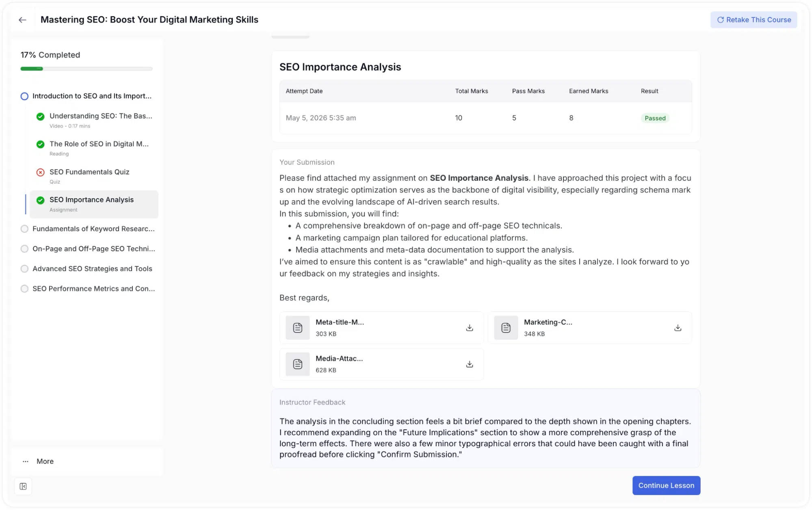The width and height of the screenshot is (812, 510).
Task: Click the earned marks value 8
Action: click(571, 118)
